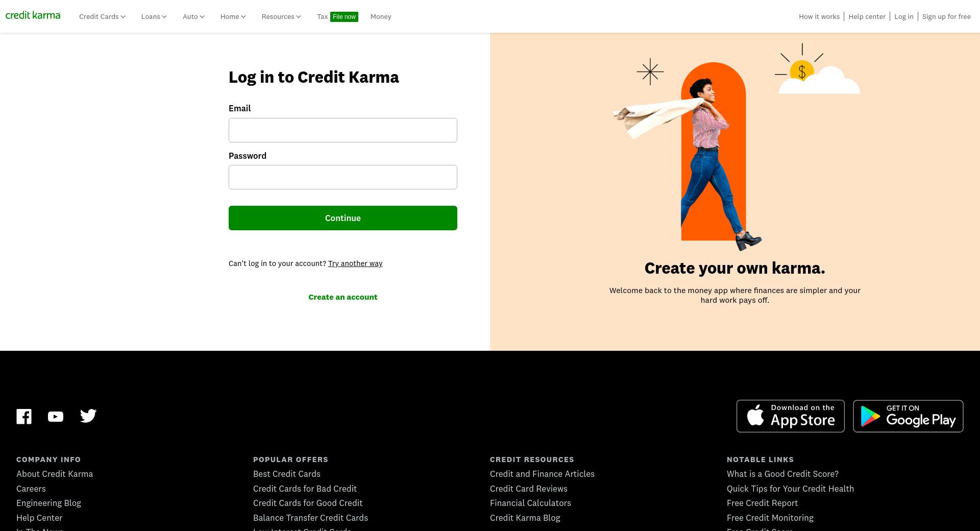Click the green File now badge
The width and height of the screenshot is (980, 531).
click(344, 17)
